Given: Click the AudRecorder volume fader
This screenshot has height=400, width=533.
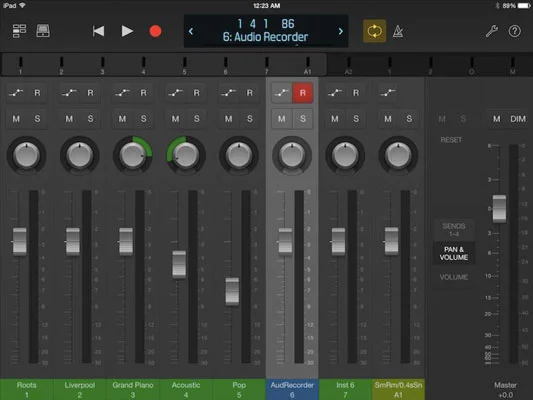Looking at the screenshot, I should click(285, 241).
